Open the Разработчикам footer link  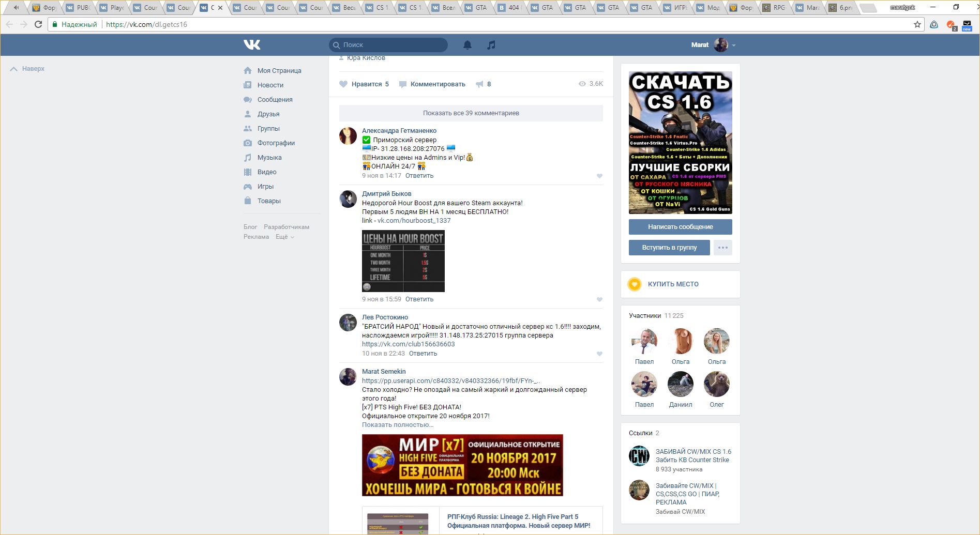pyautogui.click(x=287, y=227)
